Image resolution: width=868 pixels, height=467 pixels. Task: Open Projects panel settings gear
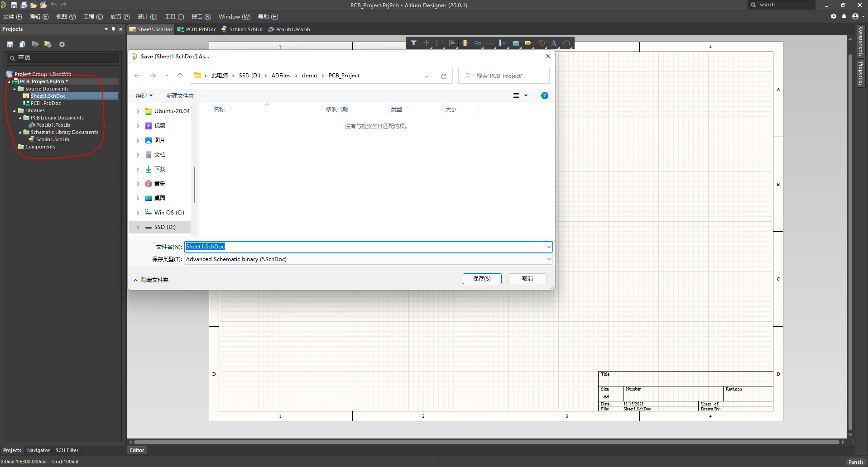tap(62, 44)
